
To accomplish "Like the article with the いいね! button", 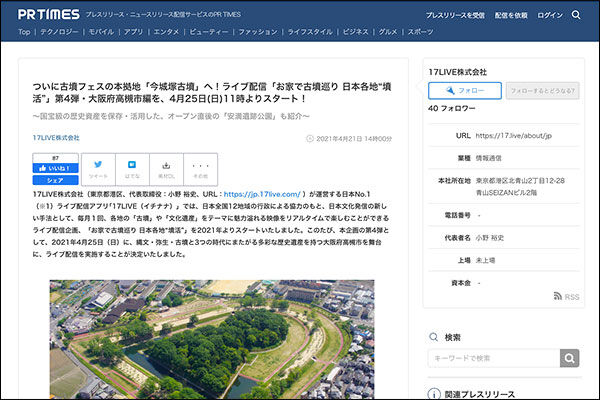I will 55,168.
